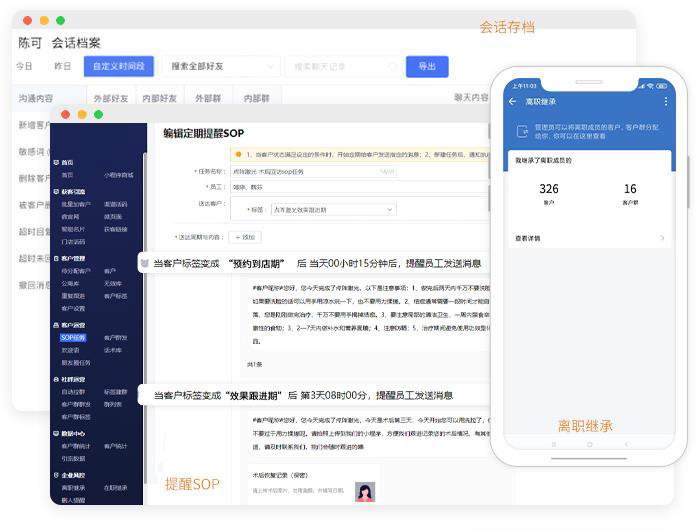
Task: Click the 搜索聊天记录 search field
Action: [x=340, y=66]
